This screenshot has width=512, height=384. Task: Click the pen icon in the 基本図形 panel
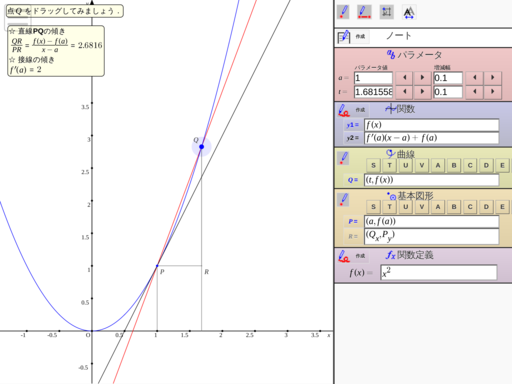344,200
